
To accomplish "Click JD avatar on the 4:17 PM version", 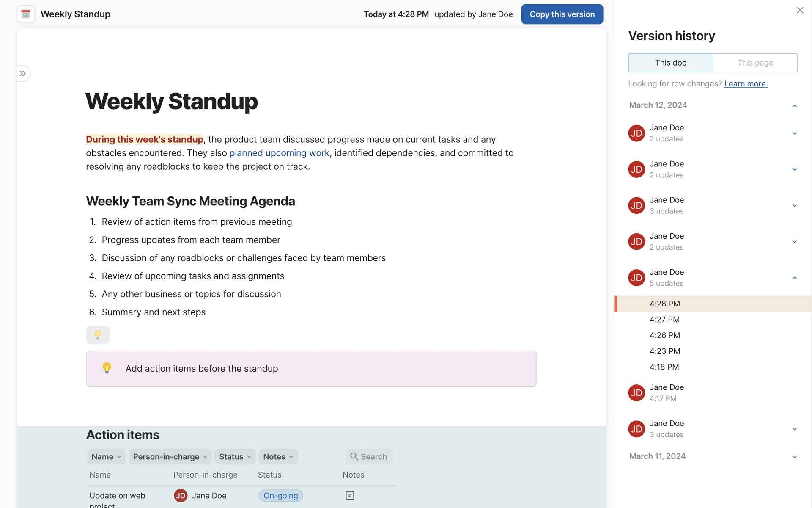I will tap(636, 393).
